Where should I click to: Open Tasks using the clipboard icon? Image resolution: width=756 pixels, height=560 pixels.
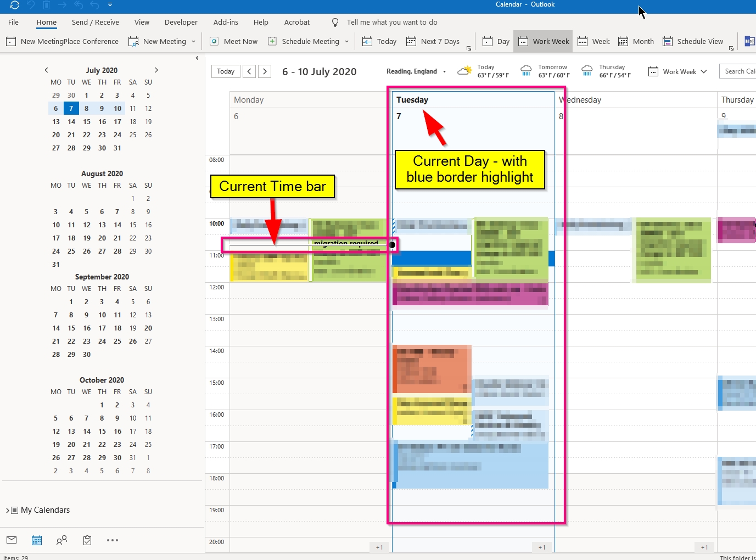tap(87, 540)
